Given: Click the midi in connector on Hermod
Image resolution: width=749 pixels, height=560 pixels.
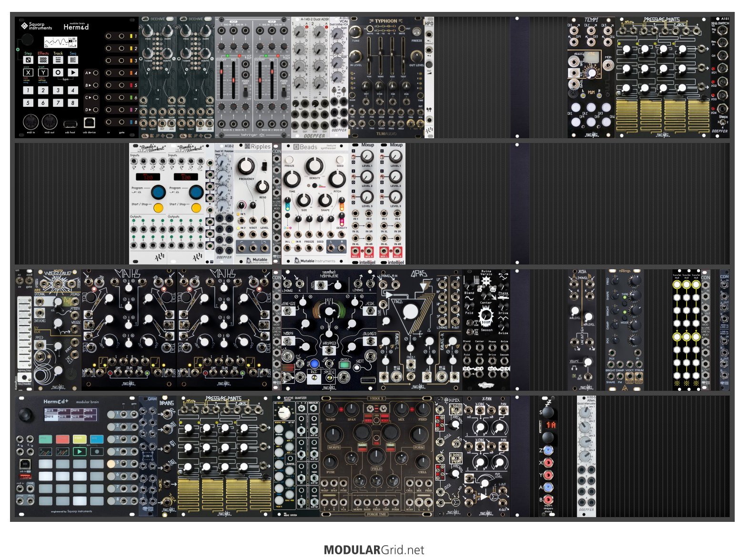Looking at the screenshot, I should [x=30, y=122].
